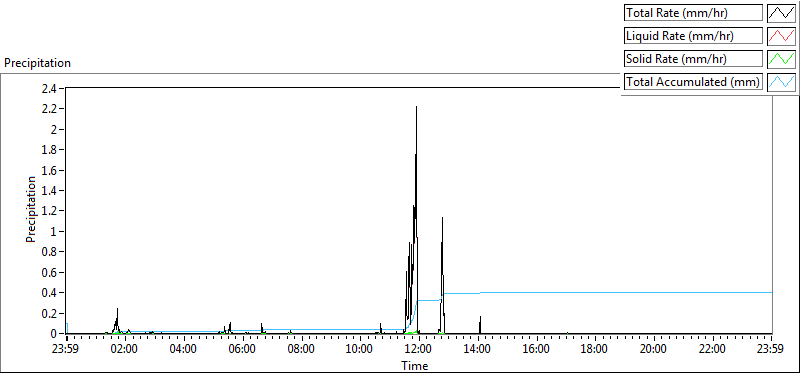The height and width of the screenshot is (373, 800).
Task: Click the Time x-axis title
Action: point(414,365)
